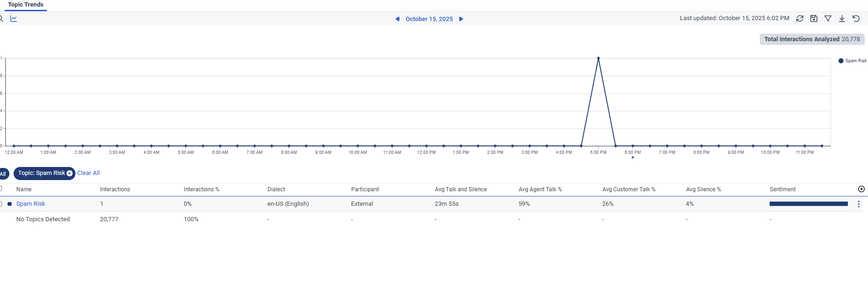Select the Topic Trends tab
The image size is (868, 297).
point(26,5)
